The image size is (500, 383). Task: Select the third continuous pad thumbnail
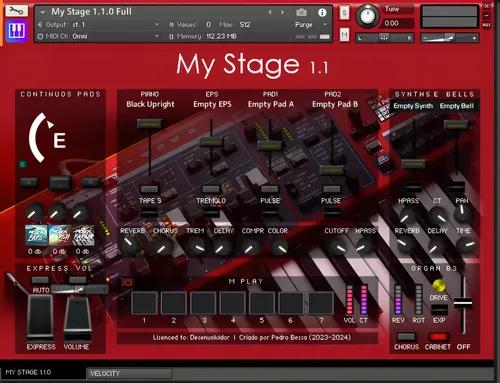coord(83,235)
